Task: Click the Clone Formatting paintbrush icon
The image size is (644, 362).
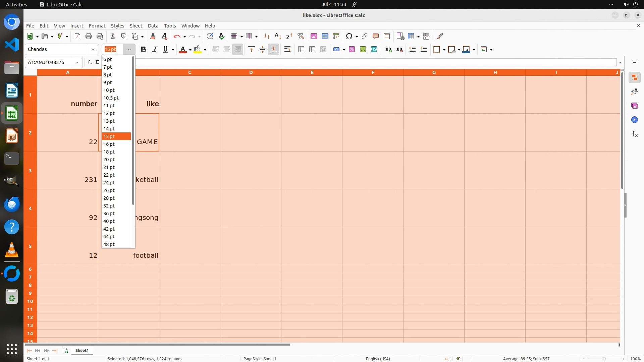Action: point(153,36)
